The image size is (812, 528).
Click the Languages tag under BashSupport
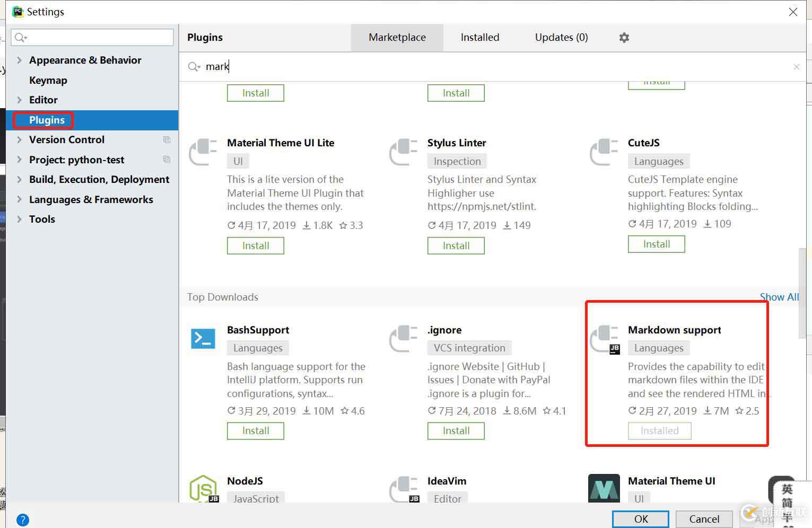click(258, 348)
